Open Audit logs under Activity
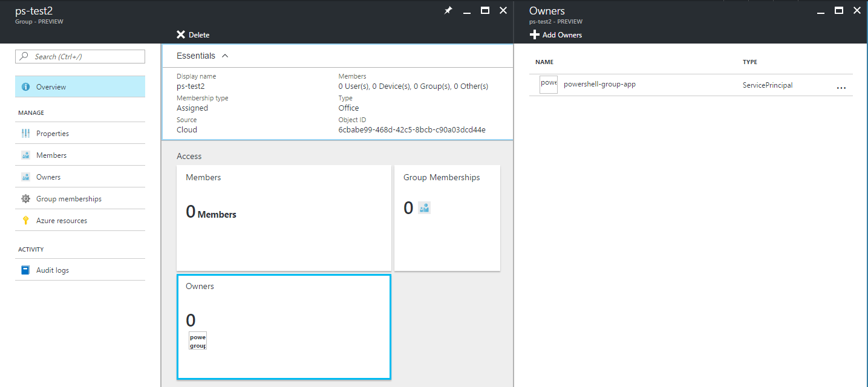 80,270
